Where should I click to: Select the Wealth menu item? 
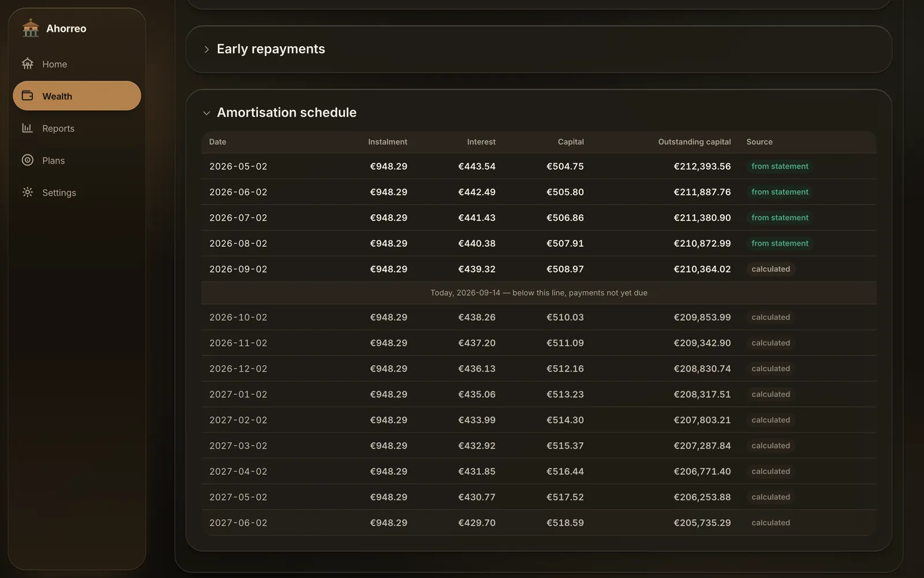[x=77, y=96]
